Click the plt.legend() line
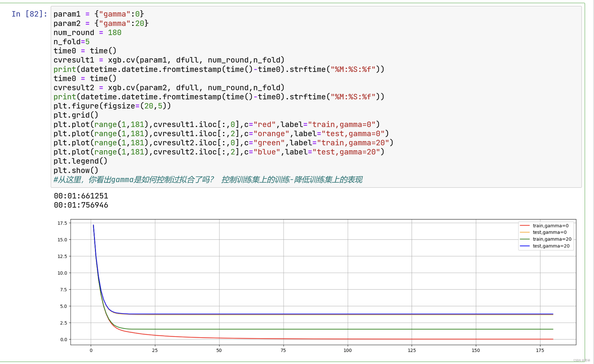Viewport: 594px width, 364px height. point(81,161)
